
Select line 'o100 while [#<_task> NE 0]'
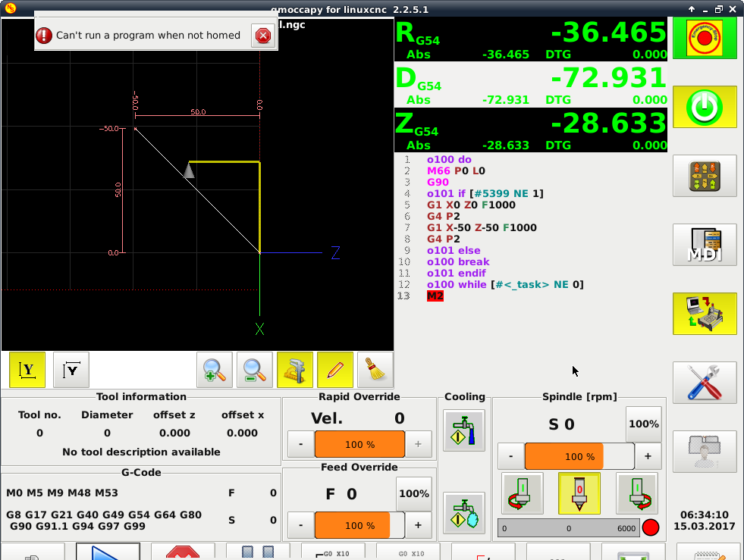pos(505,284)
